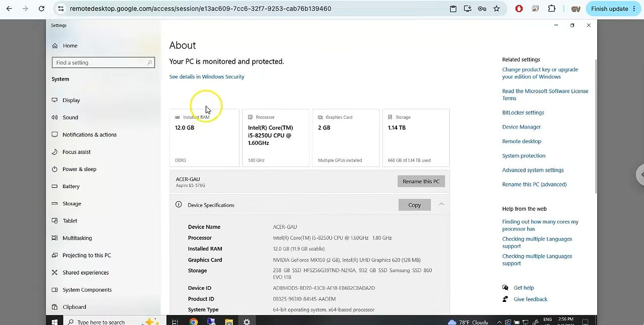Image resolution: width=644 pixels, height=325 pixels.
Task: Click Get help link
Action: 524,288
